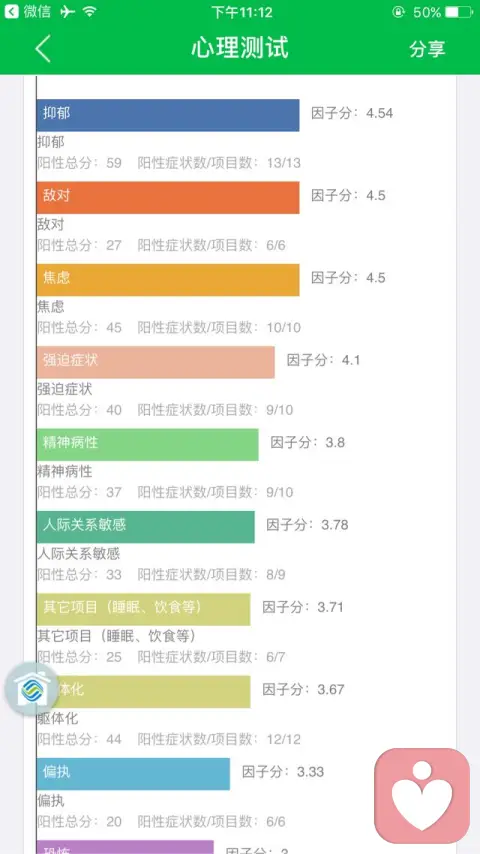The image size is (480, 854).
Task: Tap the pink heart assistant icon
Action: [422, 796]
